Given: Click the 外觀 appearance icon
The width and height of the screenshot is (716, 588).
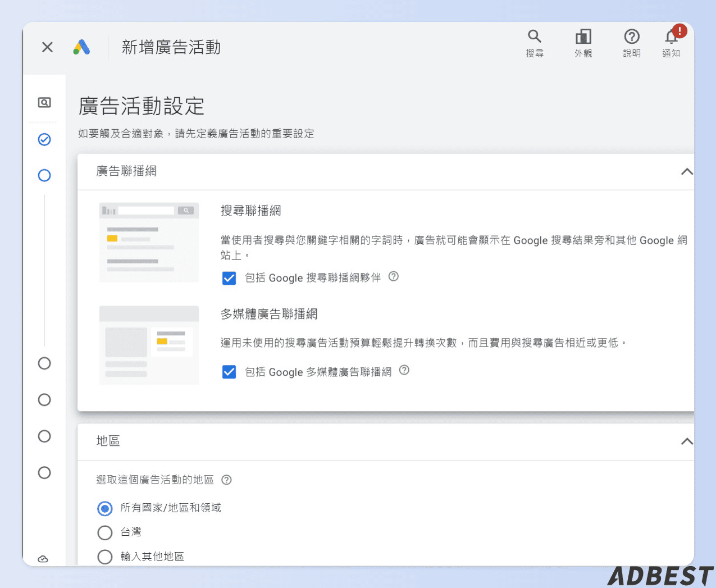Looking at the screenshot, I should tap(583, 36).
